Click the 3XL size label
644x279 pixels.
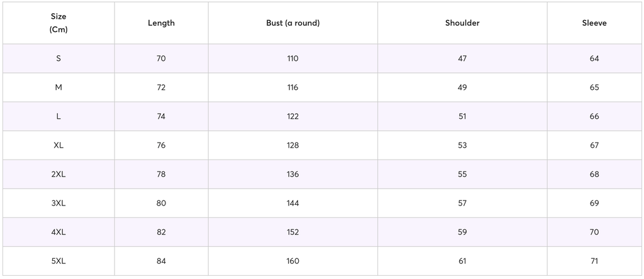point(58,203)
